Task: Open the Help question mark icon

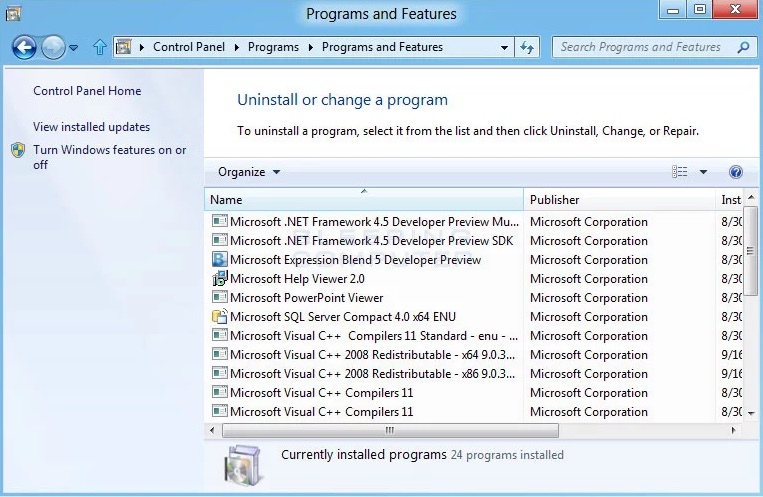Action: [736, 172]
